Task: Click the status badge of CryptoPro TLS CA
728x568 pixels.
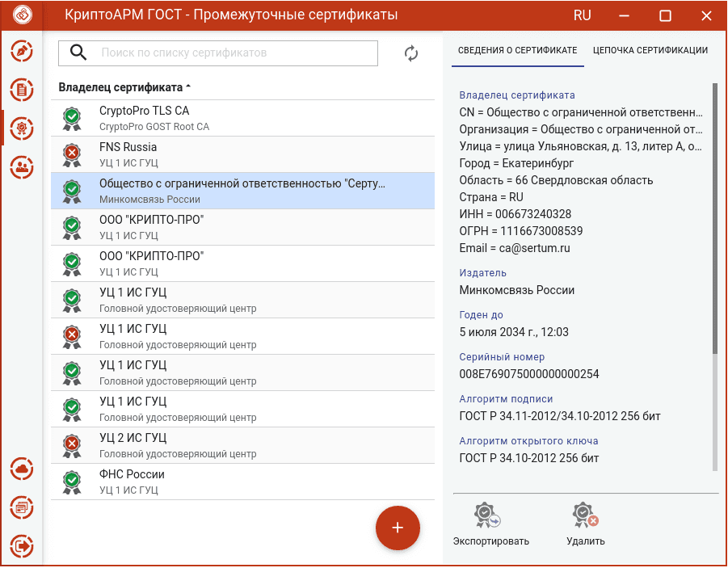Action: coord(72,119)
